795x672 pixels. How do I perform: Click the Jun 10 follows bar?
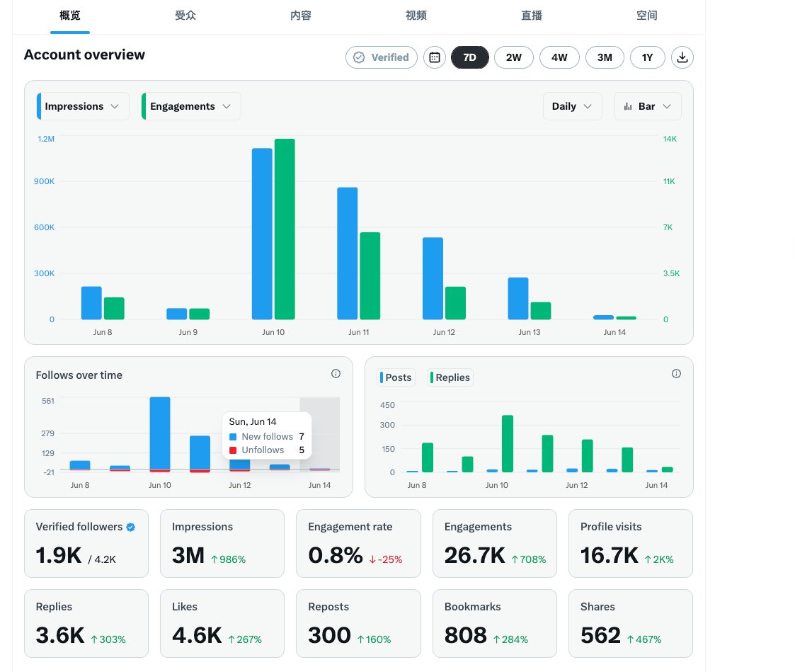(160, 434)
